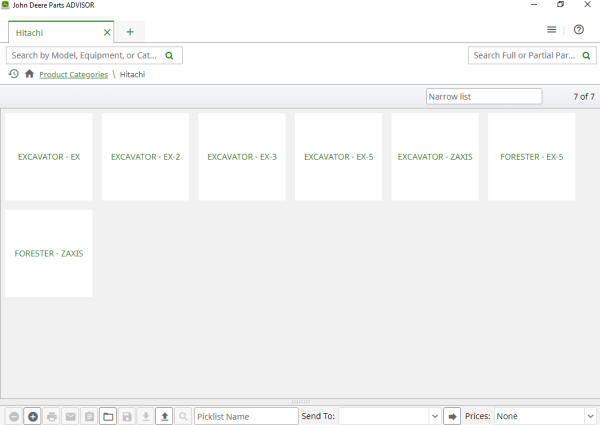Screen dimensions: 600x425
Task: Click the add (plus) picklist icon
Action: coord(33,416)
